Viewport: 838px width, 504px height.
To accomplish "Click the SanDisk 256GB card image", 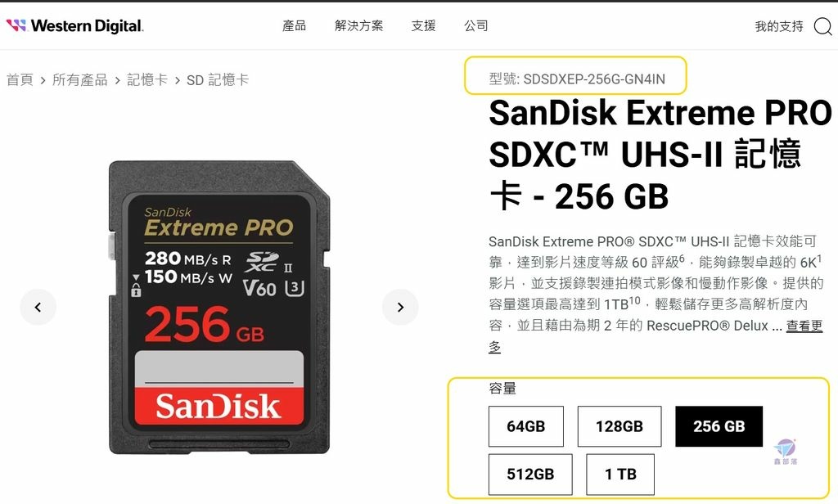I will click(219, 308).
